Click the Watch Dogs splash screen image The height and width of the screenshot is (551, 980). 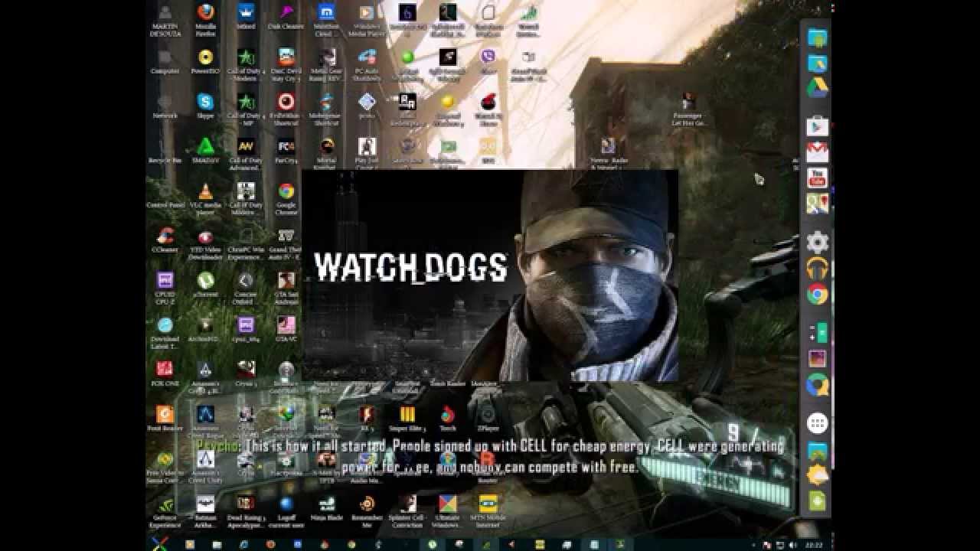tap(490, 275)
